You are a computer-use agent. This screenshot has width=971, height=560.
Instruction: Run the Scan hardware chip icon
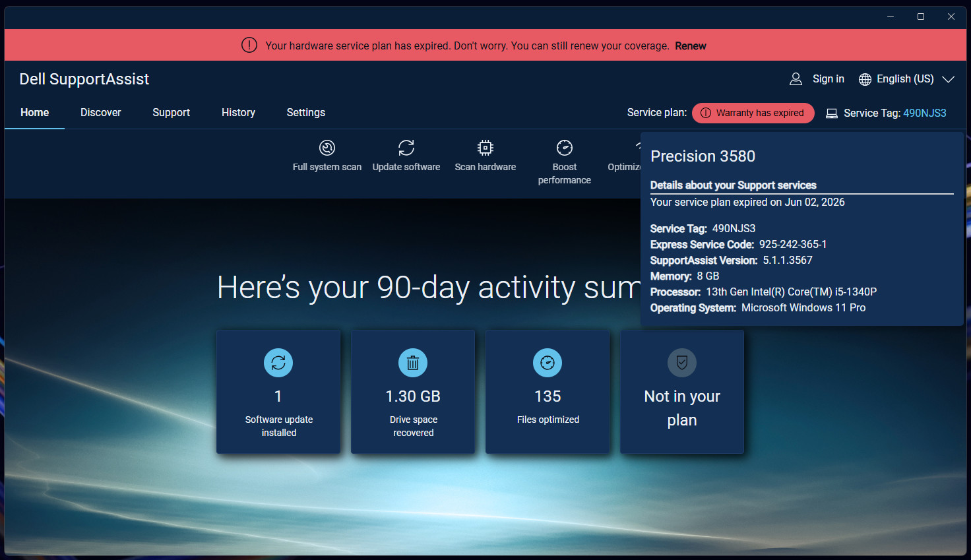(x=485, y=148)
